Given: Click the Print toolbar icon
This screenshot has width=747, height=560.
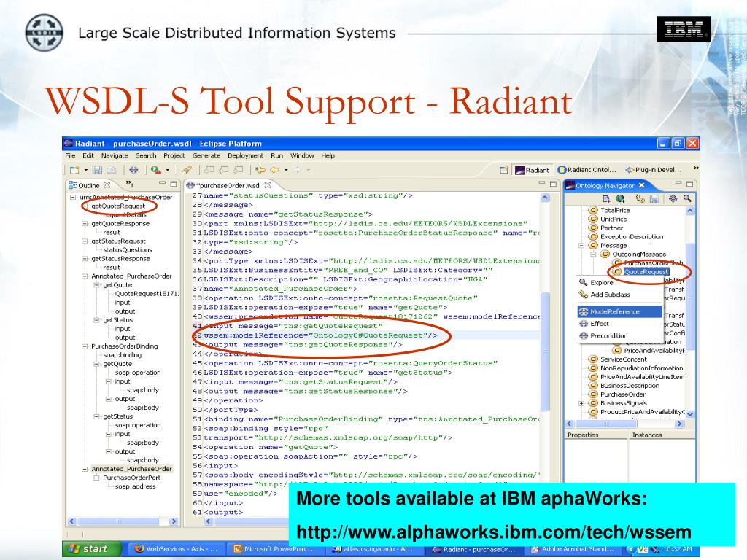Looking at the screenshot, I should 111,169.
